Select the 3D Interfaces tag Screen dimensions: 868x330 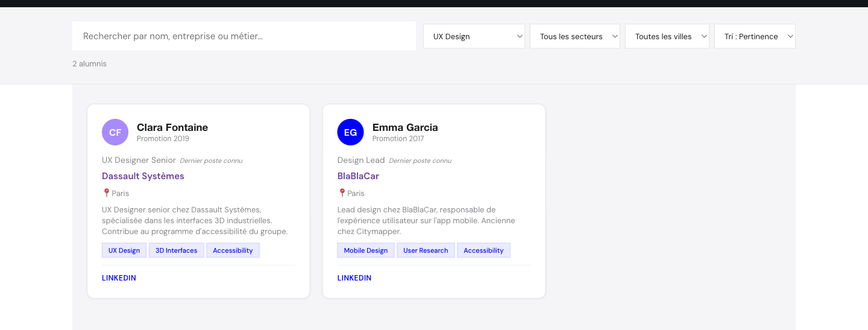pos(177,250)
